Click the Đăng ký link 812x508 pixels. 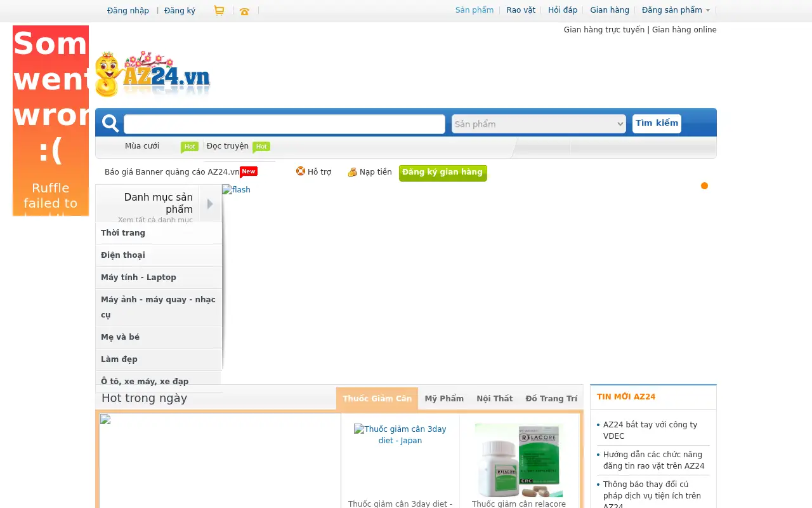point(180,10)
